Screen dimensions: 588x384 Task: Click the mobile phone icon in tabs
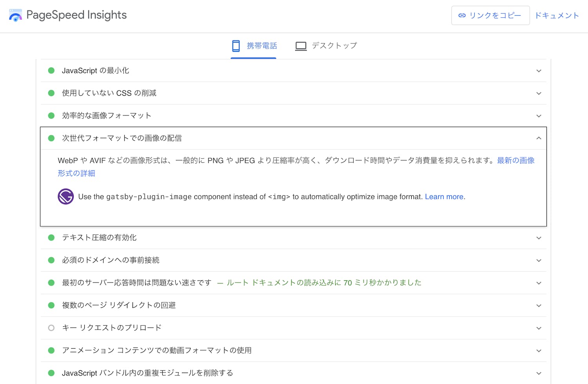[236, 46]
